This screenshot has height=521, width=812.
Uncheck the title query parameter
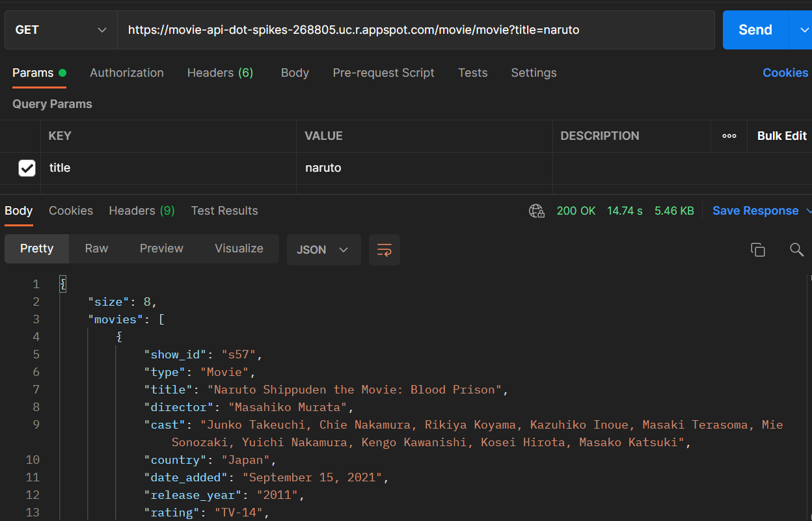pyautogui.click(x=27, y=168)
